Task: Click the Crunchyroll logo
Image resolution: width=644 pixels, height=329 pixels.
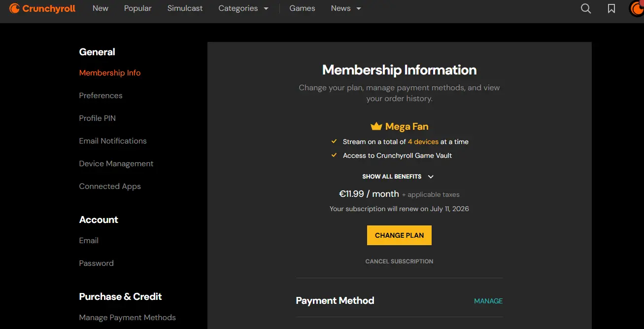Action: (x=42, y=8)
